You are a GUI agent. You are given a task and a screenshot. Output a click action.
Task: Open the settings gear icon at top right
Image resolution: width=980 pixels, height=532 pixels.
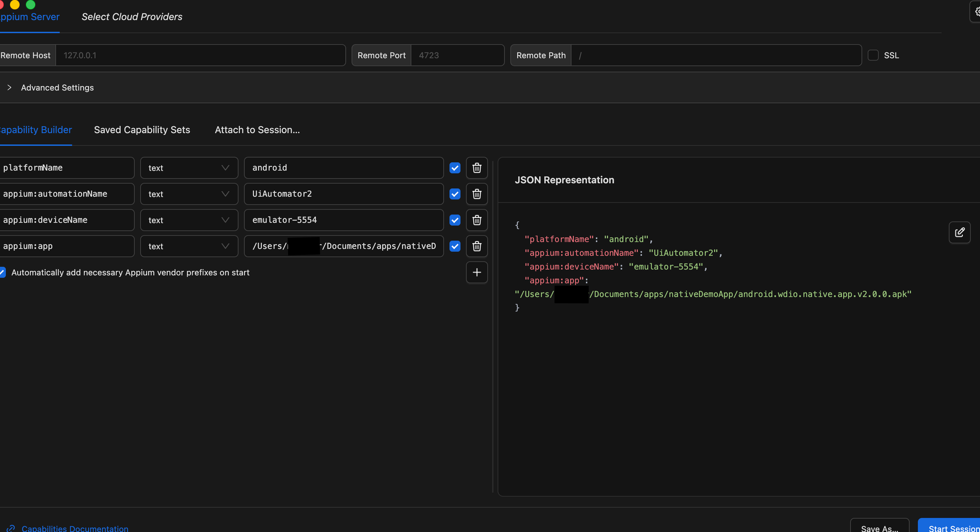click(x=976, y=12)
